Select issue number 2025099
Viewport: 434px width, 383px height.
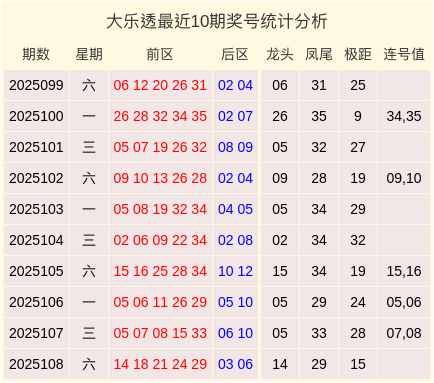pyautogui.click(x=36, y=85)
